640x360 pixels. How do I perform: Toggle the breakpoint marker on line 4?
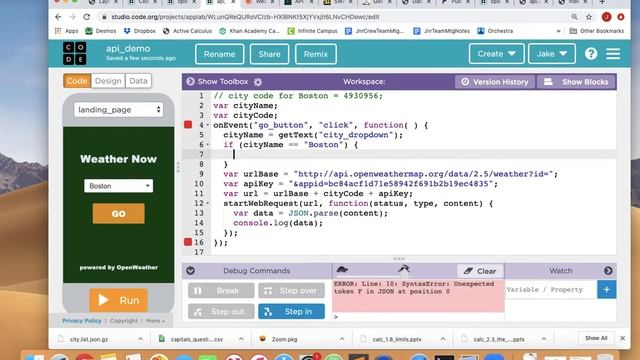point(188,124)
